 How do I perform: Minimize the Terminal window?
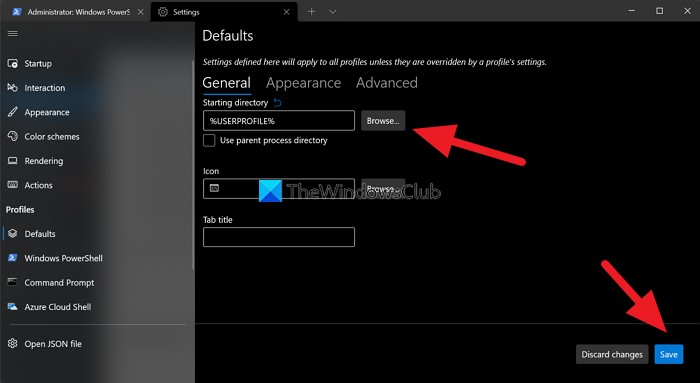632,11
